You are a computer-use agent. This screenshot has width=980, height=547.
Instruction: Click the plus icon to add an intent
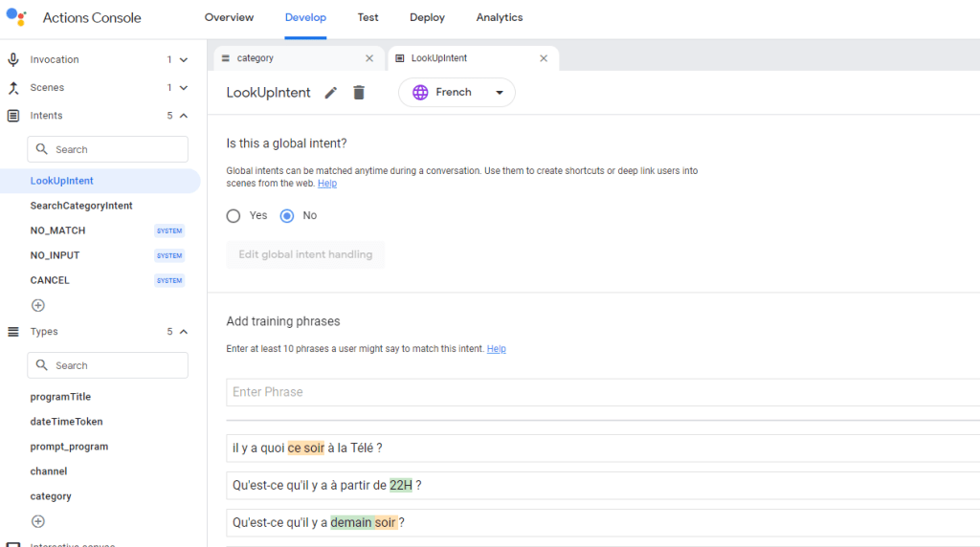tap(38, 306)
